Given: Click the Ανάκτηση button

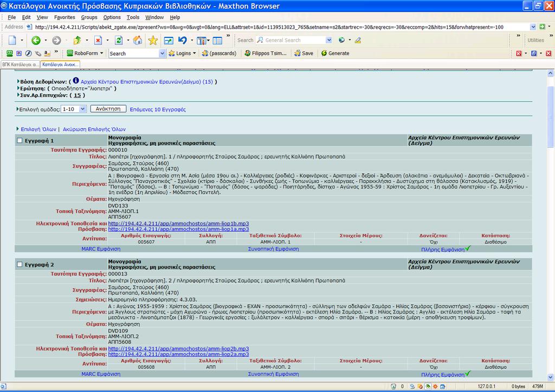Looking at the screenshot, I should coord(108,109).
